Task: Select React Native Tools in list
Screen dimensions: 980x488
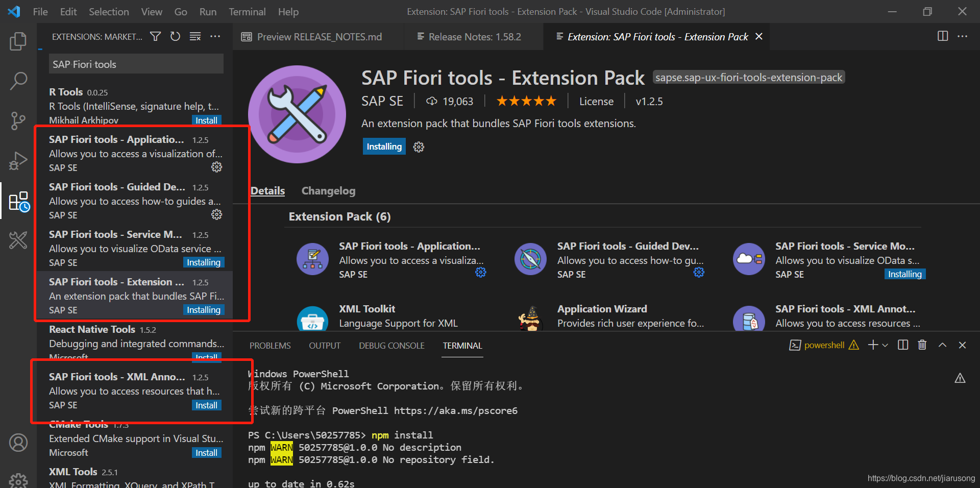Action: [135, 342]
